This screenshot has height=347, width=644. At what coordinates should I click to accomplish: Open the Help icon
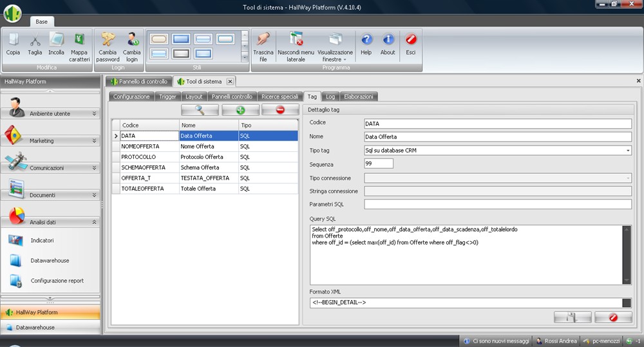click(x=366, y=44)
